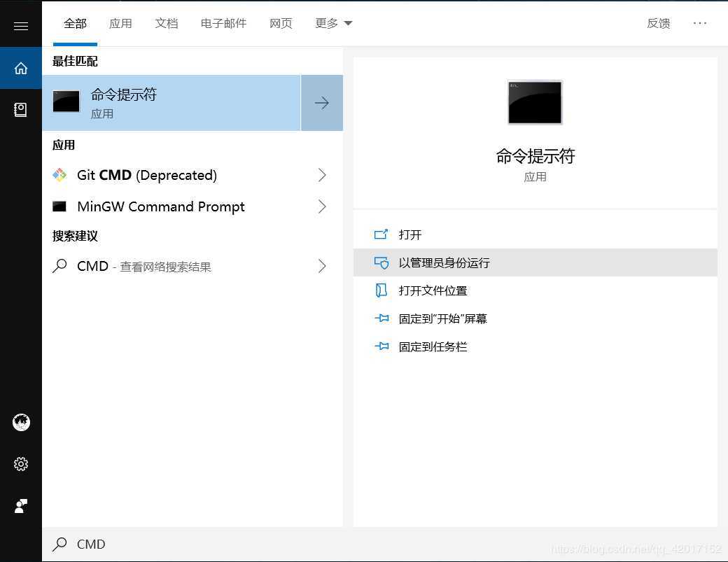This screenshot has width=728, height=562.
Task: Select the 命令提示符 best match result
Action: (171, 103)
